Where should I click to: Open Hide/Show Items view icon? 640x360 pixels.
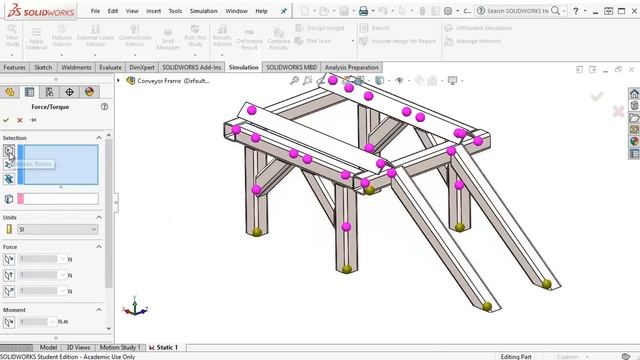pyautogui.click(x=400, y=80)
